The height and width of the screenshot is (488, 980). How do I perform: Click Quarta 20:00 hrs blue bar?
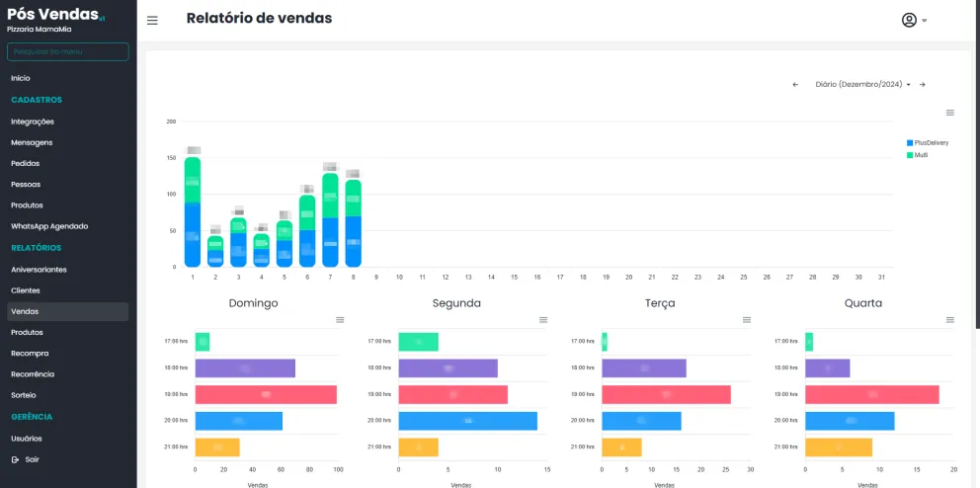[x=850, y=421]
